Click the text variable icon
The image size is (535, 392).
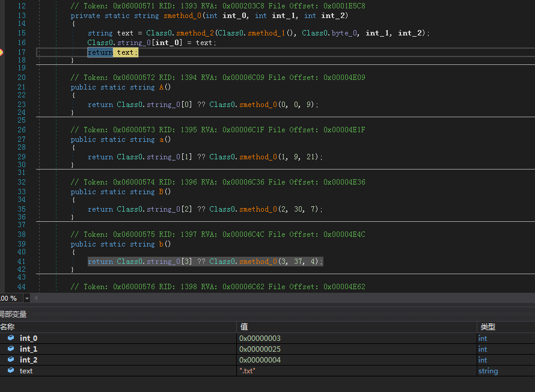11,370
